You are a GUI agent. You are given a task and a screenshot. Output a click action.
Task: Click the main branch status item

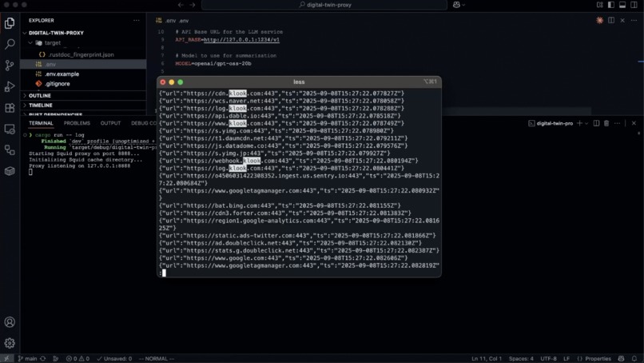pyautogui.click(x=27, y=358)
